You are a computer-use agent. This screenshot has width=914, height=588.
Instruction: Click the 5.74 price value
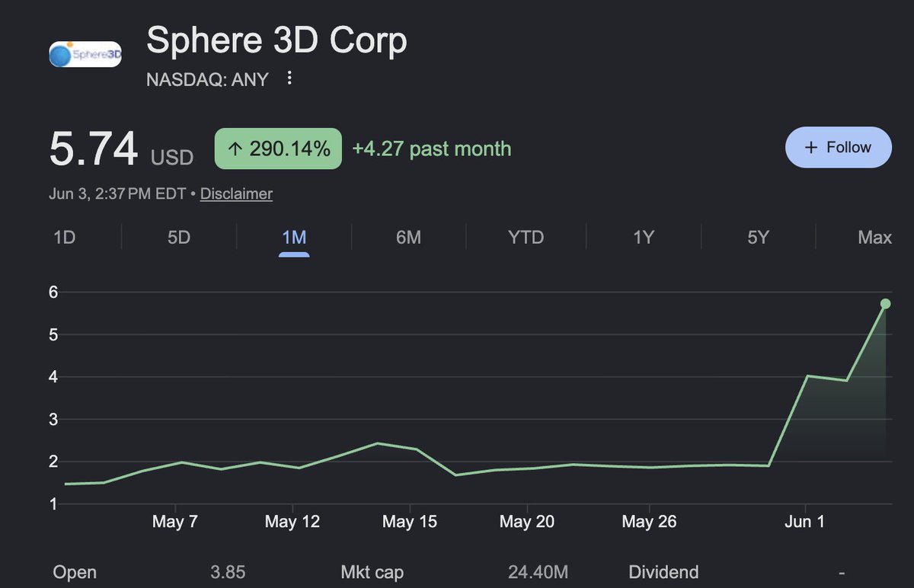94,148
